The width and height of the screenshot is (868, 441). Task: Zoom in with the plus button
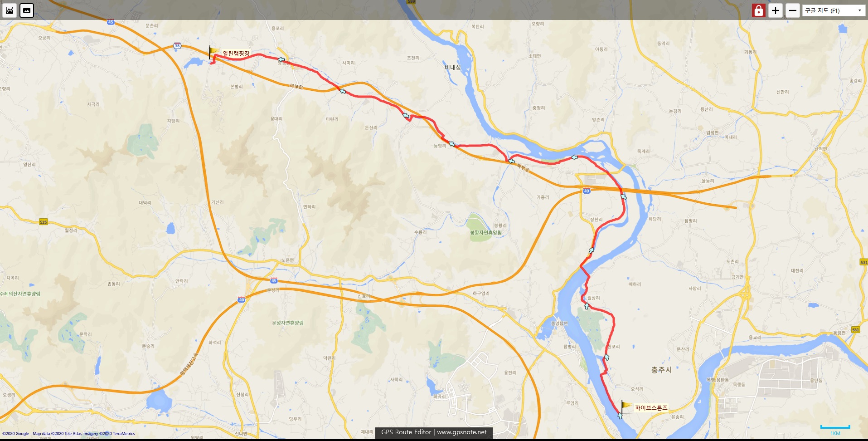pyautogui.click(x=776, y=10)
